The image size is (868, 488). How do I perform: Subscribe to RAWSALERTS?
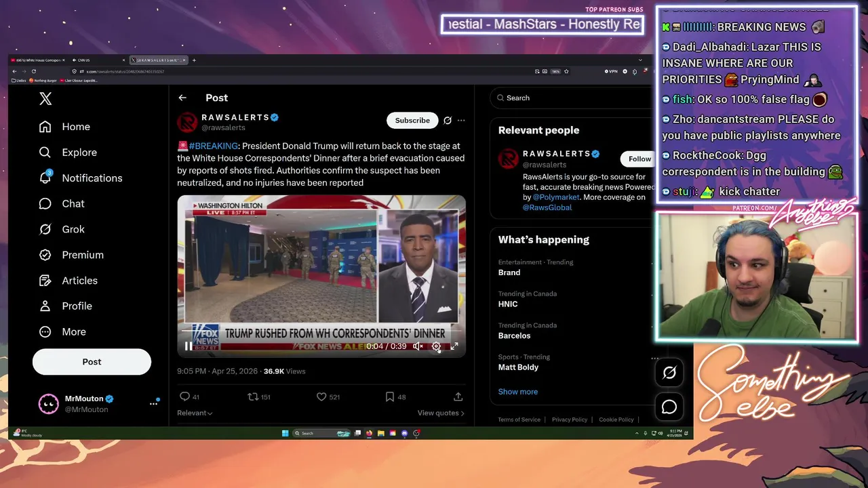pos(412,121)
